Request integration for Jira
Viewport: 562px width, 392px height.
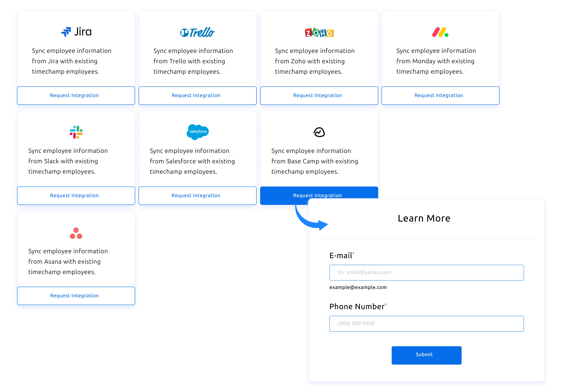point(76,95)
